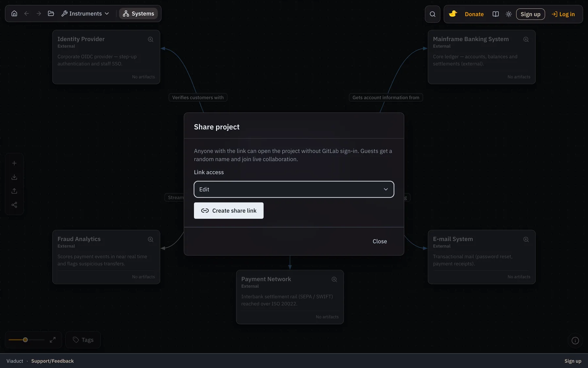This screenshot has width=588, height=368.
Task: Adjust the zoom slider handle
Action: 25,340
